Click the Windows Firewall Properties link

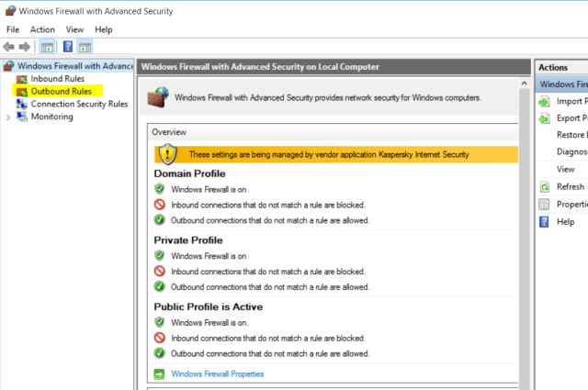coord(217,373)
